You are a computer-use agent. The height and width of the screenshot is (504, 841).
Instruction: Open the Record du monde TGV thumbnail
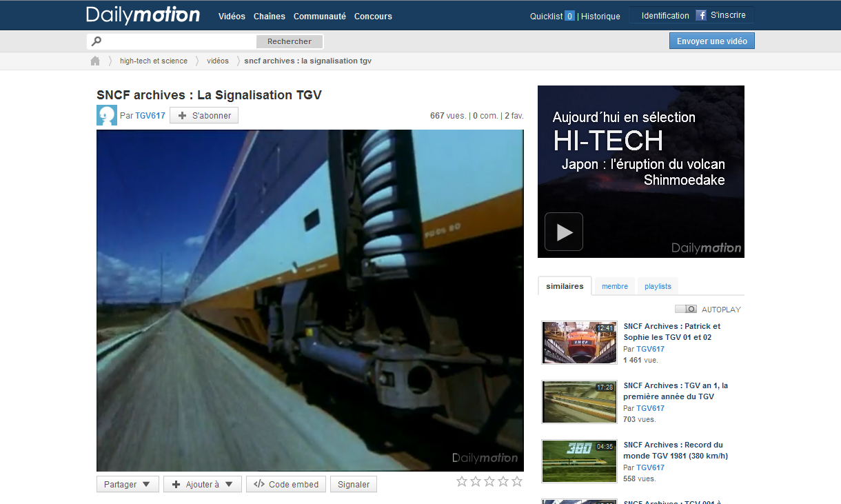point(579,461)
